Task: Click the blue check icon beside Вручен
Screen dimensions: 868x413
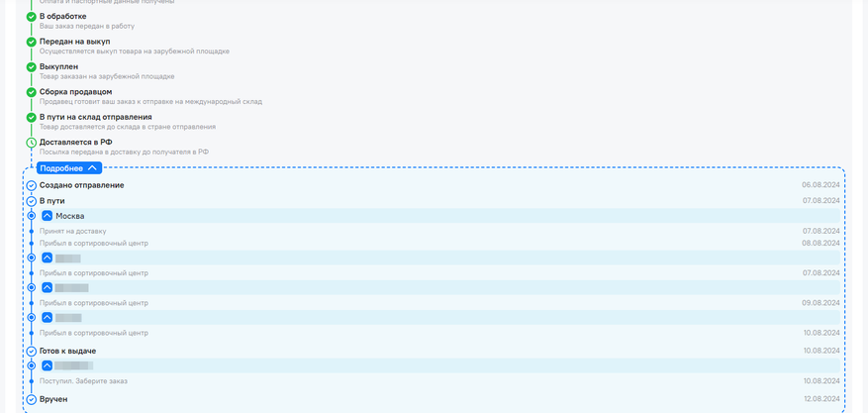Action: pyautogui.click(x=32, y=399)
